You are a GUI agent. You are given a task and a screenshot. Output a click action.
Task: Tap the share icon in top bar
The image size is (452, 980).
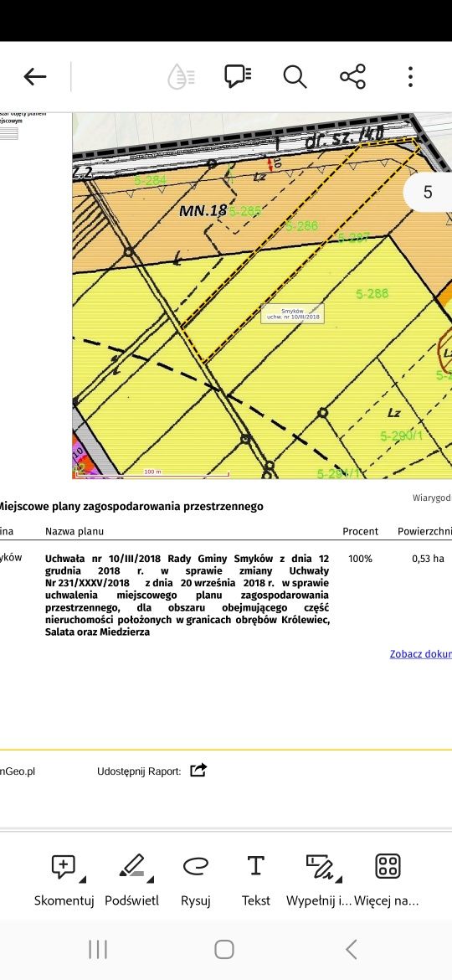click(x=352, y=77)
